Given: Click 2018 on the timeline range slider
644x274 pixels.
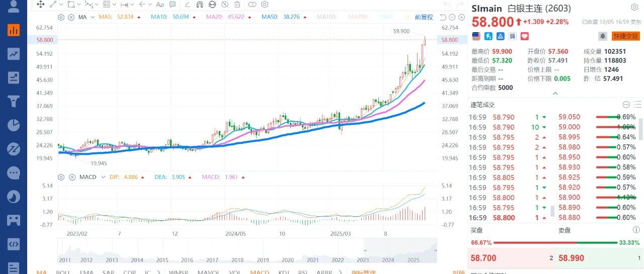Looking at the screenshot, I should click(236, 260).
